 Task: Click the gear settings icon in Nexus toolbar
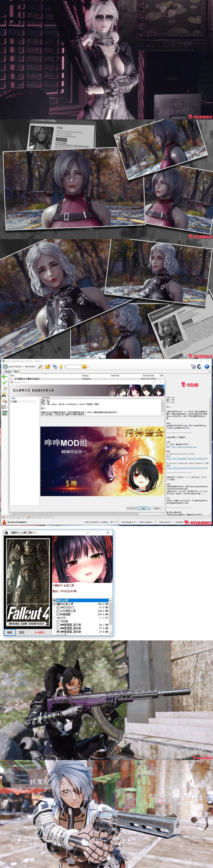pyautogui.click(x=55, y=367)
